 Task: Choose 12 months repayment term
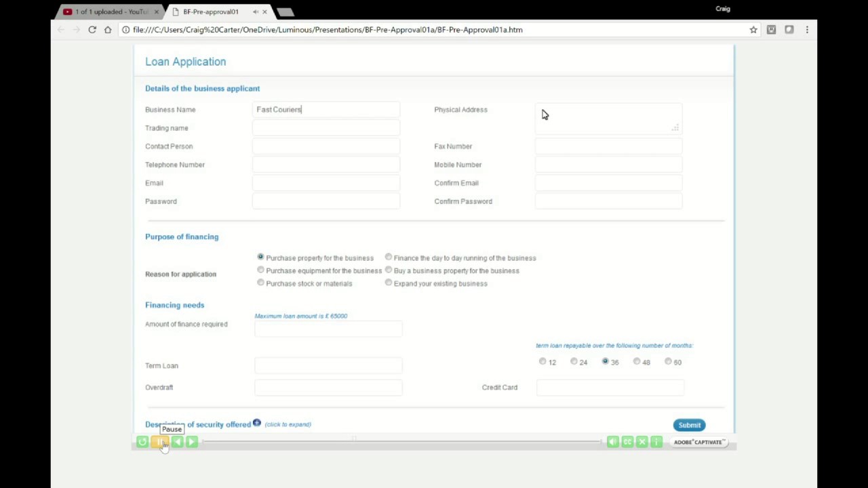coord(542,362)
